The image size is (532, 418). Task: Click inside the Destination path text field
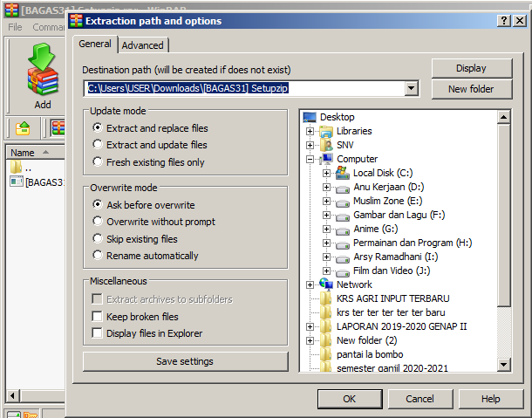point(244,88)
